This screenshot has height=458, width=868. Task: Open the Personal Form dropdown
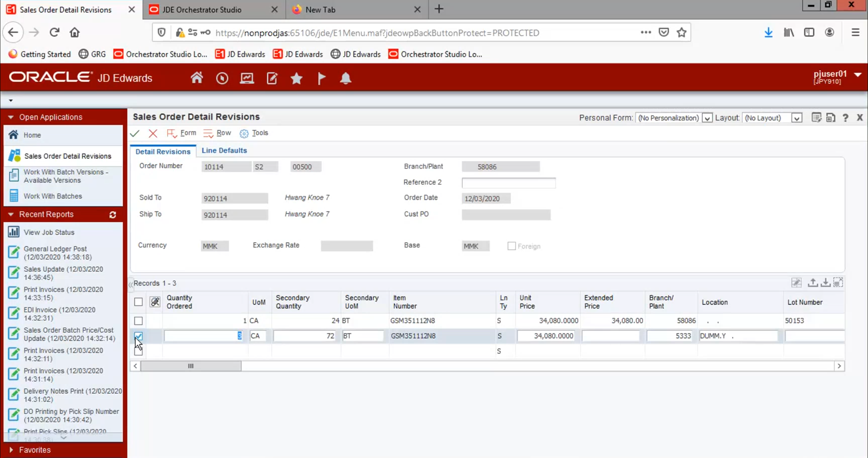[x=707, y=118]
